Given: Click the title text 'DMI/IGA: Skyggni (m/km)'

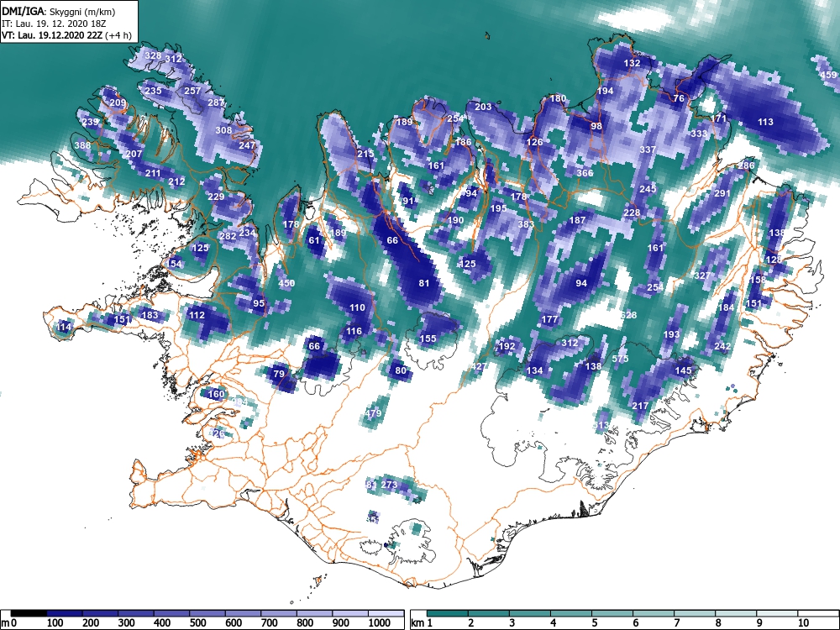Looking at the screenshot, I should click(x=59, y=11).
